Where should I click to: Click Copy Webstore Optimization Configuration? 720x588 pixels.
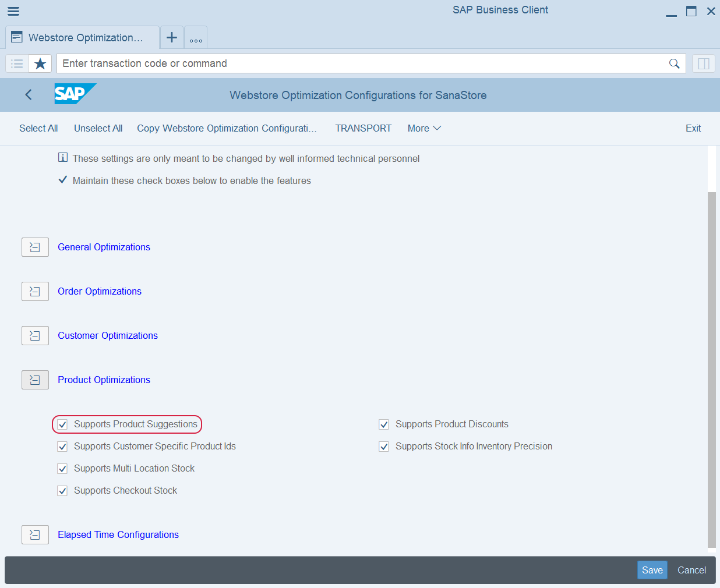point(227,128)
